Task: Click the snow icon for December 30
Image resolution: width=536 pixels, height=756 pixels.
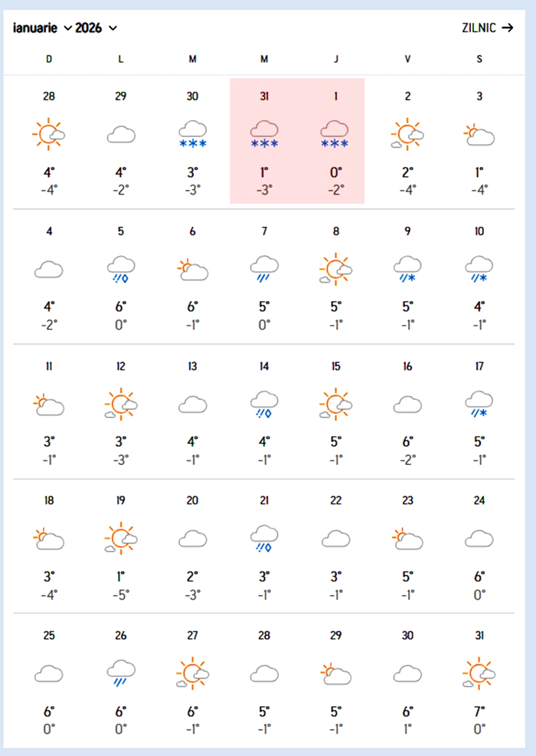Action: click(192, 134)
